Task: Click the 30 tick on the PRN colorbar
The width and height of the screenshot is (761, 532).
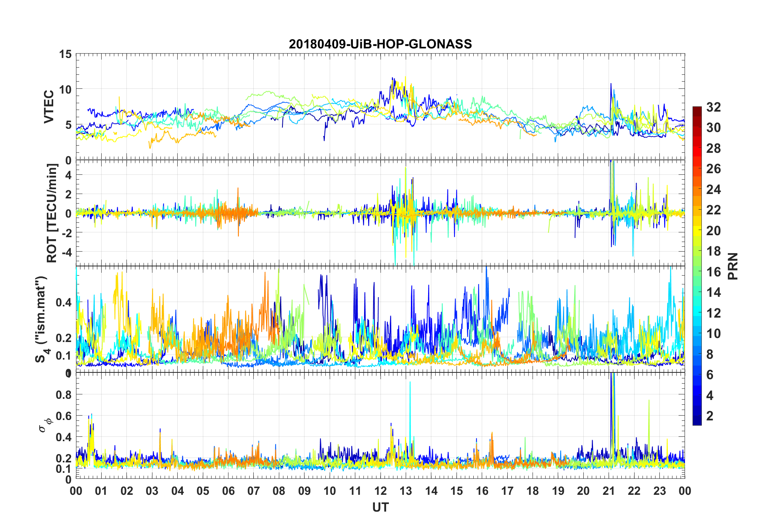Action: click(x=713, y=128)
